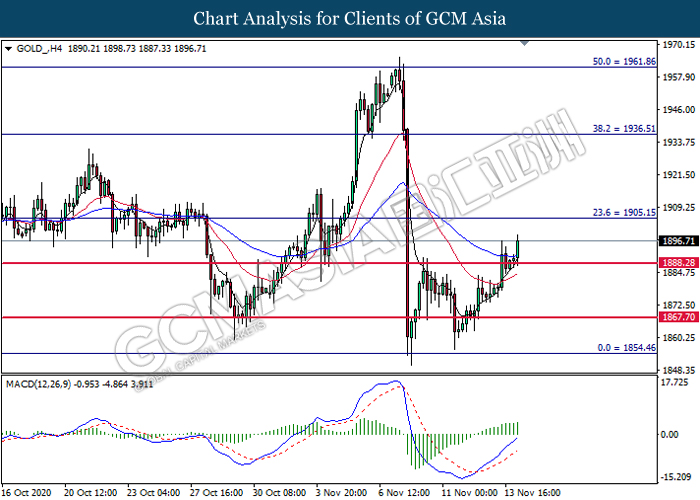Click the 1921.50 price axis label

coord(679,175)
